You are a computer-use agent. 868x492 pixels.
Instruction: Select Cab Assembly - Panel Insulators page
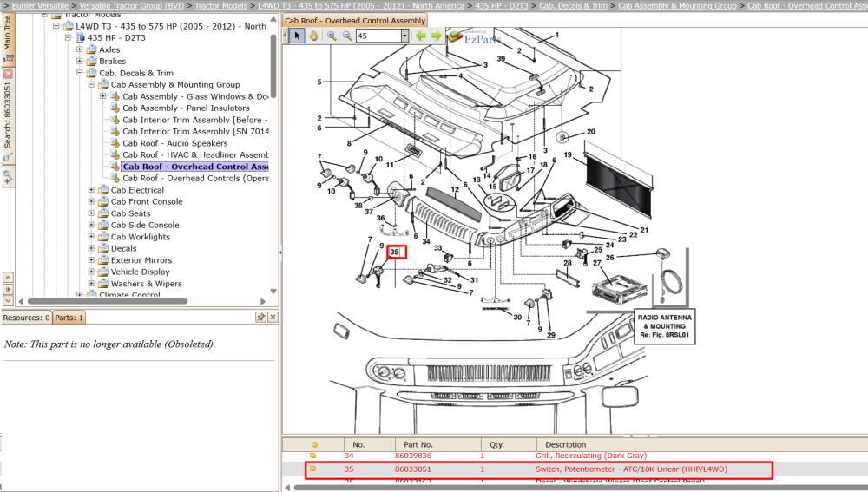point(186,108)
